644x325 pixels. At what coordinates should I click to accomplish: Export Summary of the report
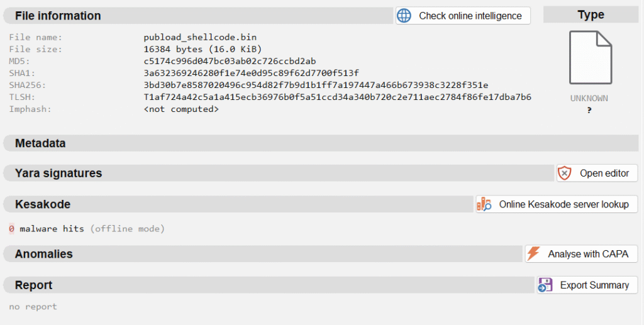594,285
